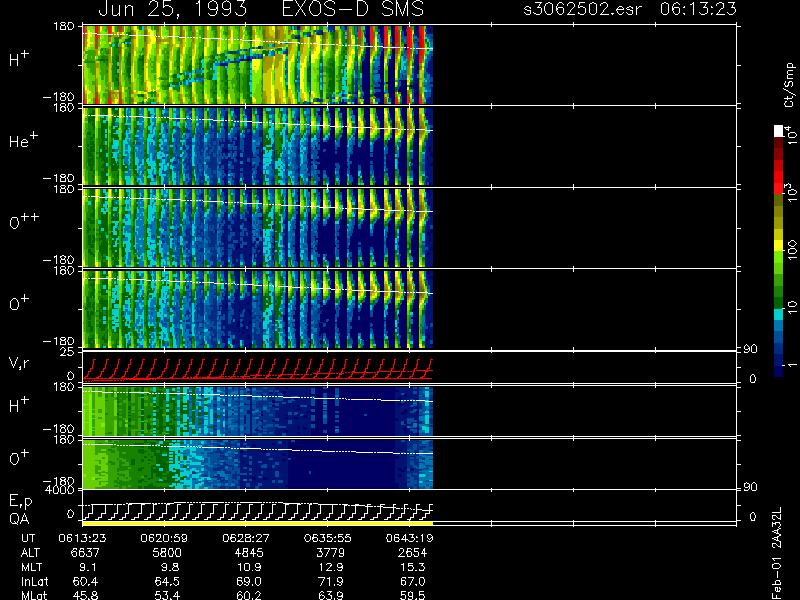Click the QA row label
The height and width of the screenshot is (600, 800).
(18, 519)
